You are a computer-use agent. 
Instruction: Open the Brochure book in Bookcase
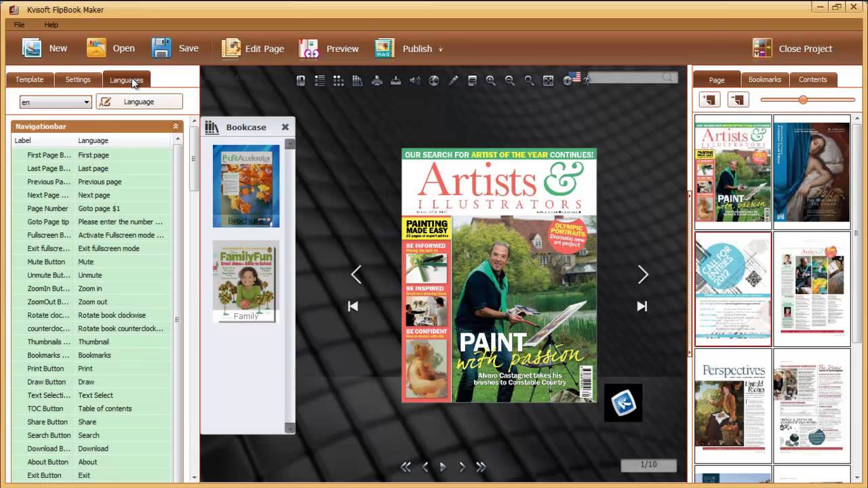pyautogui.click(x=245, y=186)
